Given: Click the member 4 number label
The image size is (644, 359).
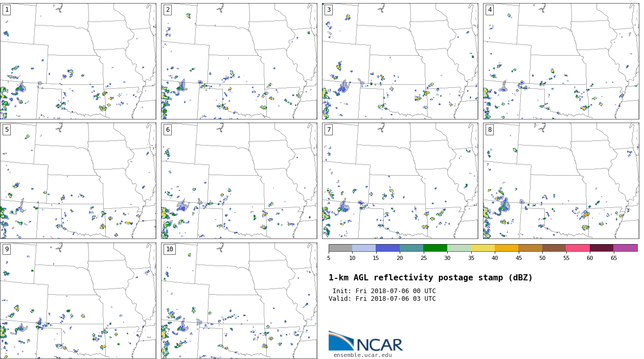Looking at the screenshot, I should (x=489, y=10).
